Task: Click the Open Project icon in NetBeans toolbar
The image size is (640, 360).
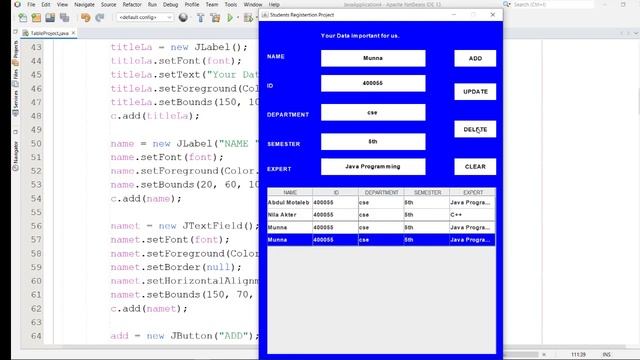Action: (x=50, y=18)
